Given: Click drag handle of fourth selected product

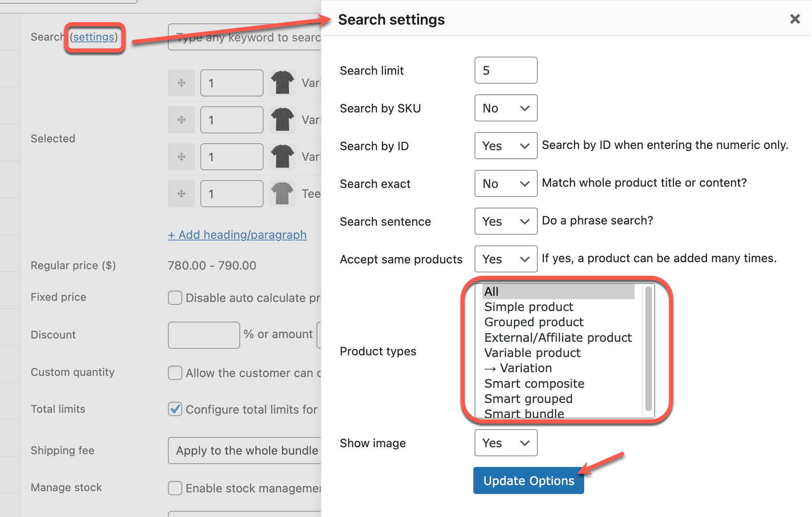Looking at the screenshot, I should tap(181, 194).
